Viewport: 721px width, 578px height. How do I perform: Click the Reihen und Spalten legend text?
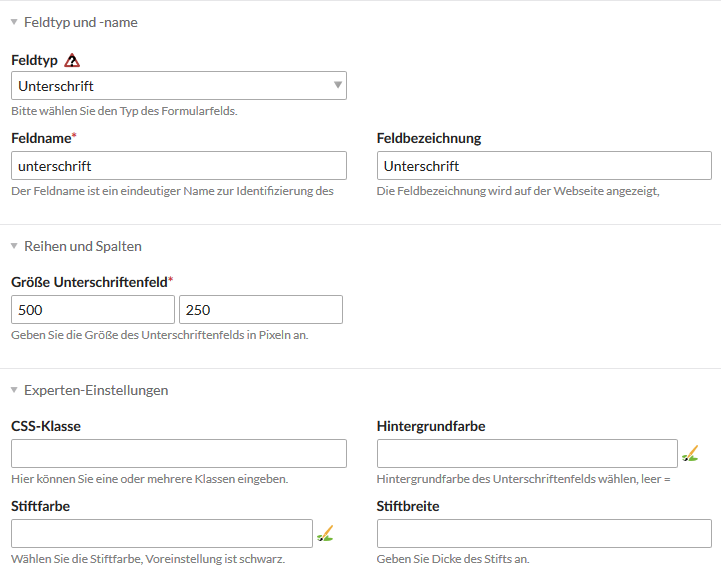pyautogui.click(x=83, y=246)
